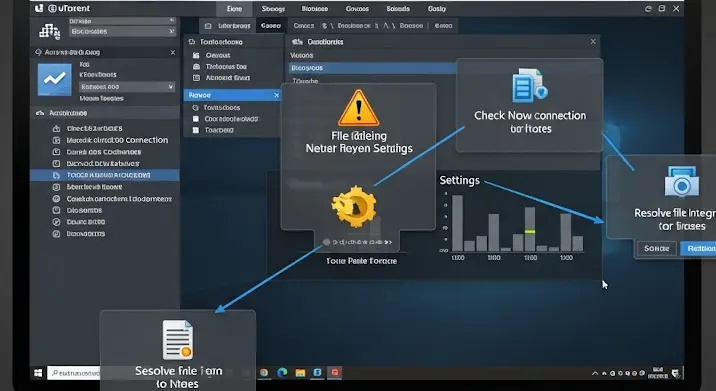
Task: Select the 'Vioroons' row in the list
Action: [302, 55]
